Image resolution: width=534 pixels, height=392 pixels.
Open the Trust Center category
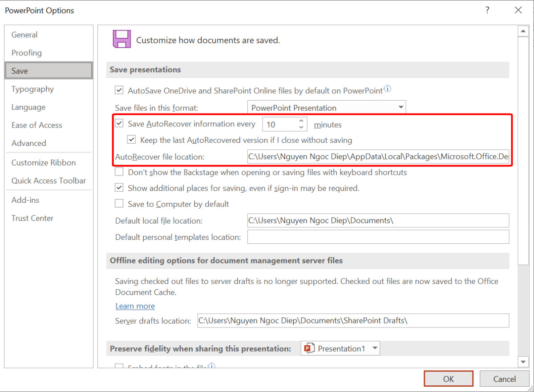[x=49, y=218]
